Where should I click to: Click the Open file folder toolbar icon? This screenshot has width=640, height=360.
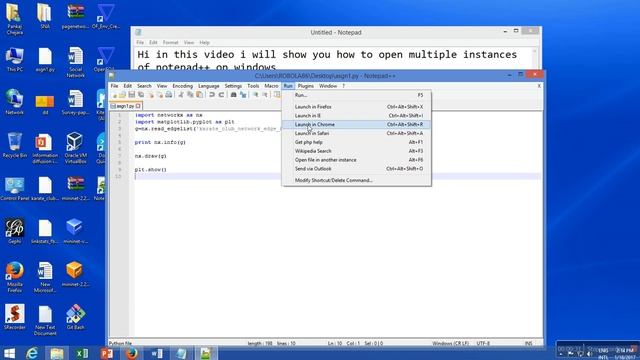tap(122, 95)
